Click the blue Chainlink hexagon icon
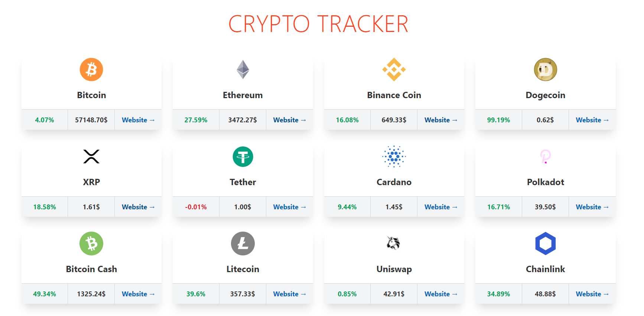 click(546, 244)
